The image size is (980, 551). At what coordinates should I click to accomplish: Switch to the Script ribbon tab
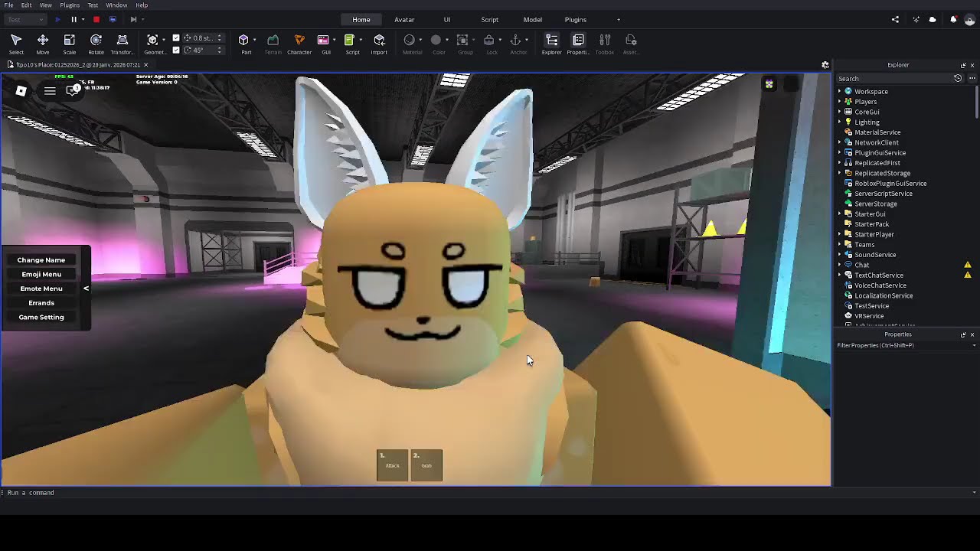tap(489, 19)
